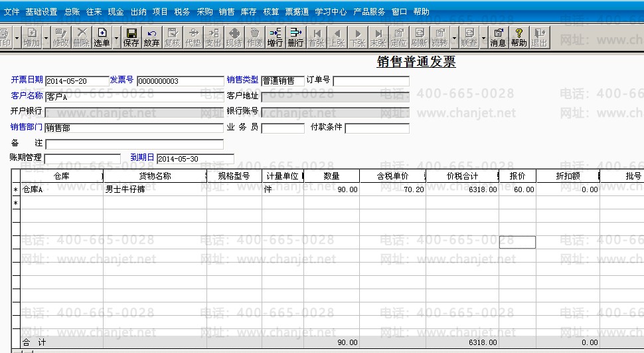Click the 业务员 input field
This screenshot has width=644, height=353.
283,128
